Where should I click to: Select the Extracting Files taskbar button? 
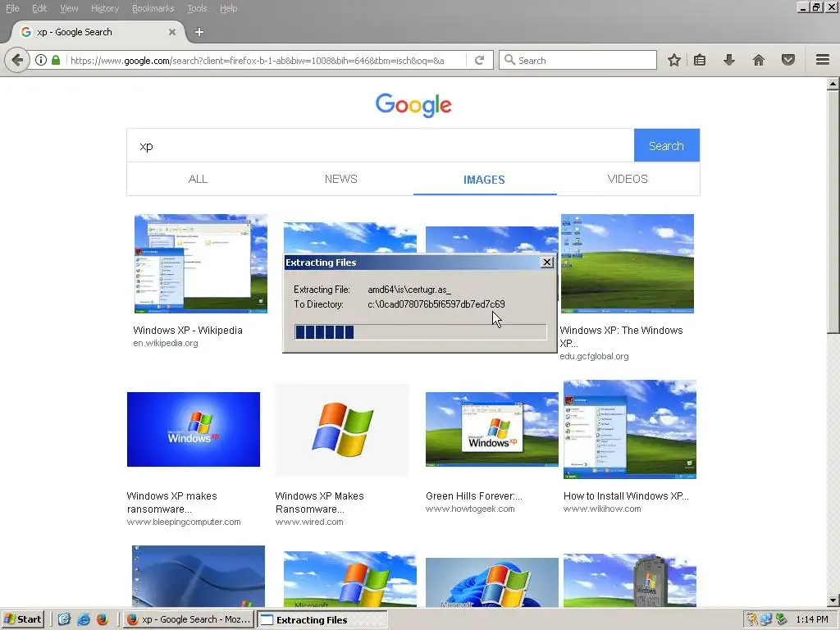322,619
